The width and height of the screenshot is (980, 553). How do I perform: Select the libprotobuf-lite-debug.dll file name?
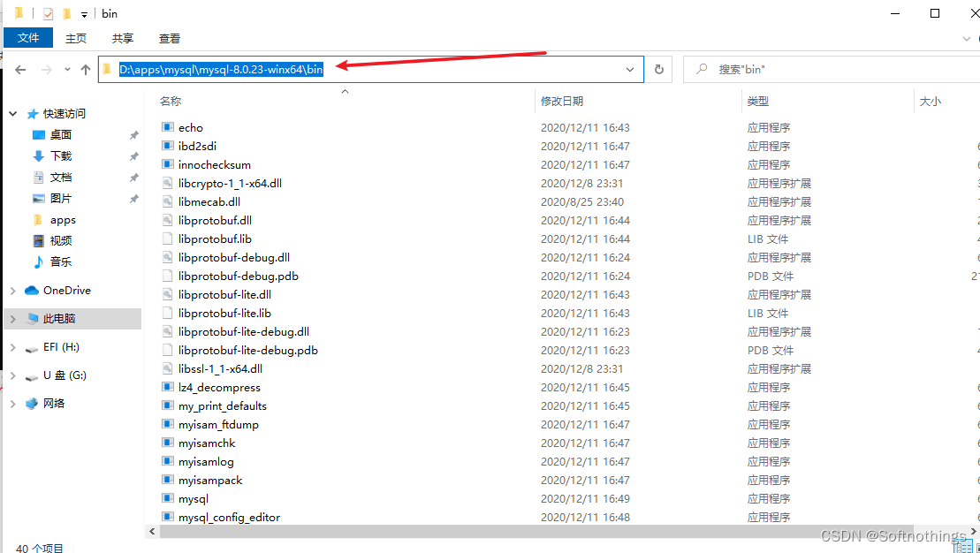(244, 332)
